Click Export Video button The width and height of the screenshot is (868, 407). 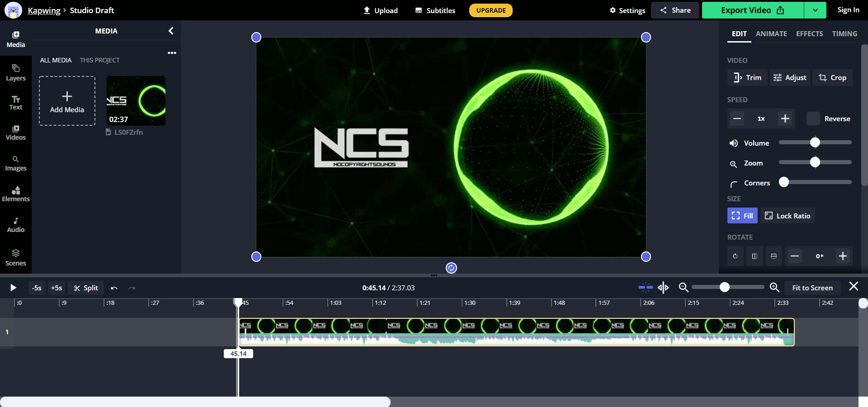click(x=753, y=10)
